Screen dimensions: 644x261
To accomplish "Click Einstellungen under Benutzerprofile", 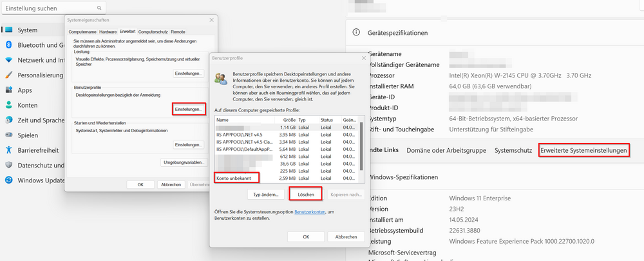I will coord(189,110).
